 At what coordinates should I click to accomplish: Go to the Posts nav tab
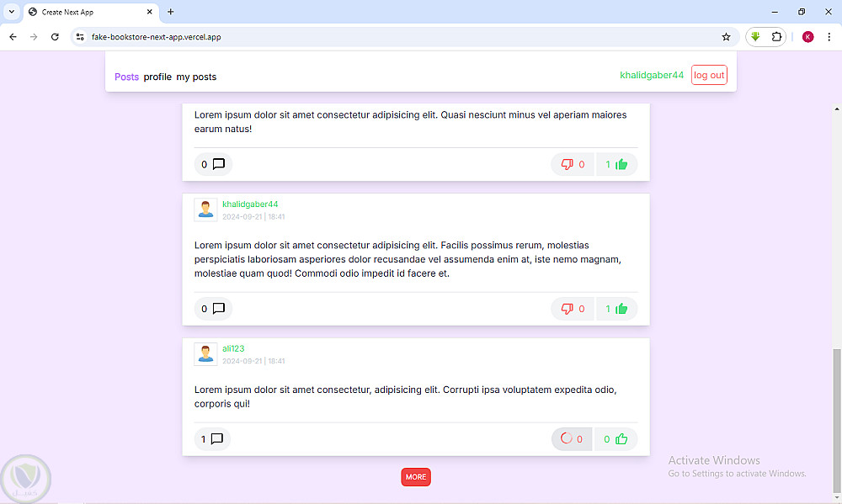(126, 77)
